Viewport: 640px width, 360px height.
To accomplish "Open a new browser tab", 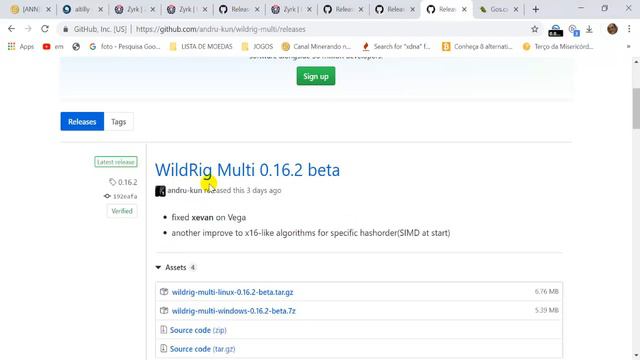I will [x=536, y=9].
